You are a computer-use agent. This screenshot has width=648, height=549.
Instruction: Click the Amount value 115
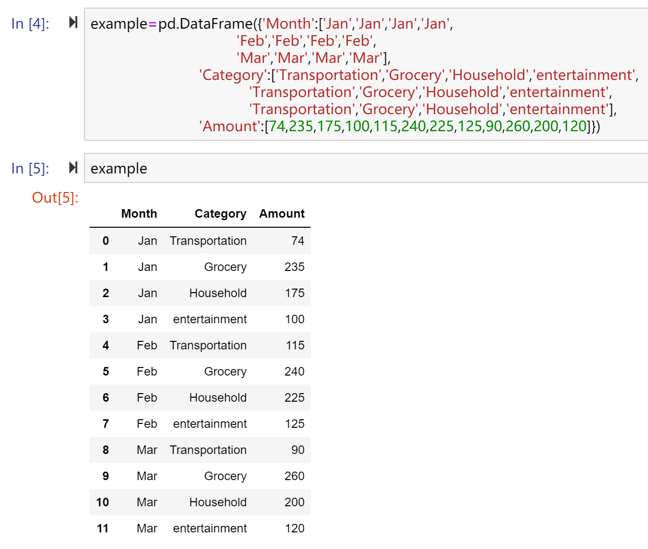point(294,345)
